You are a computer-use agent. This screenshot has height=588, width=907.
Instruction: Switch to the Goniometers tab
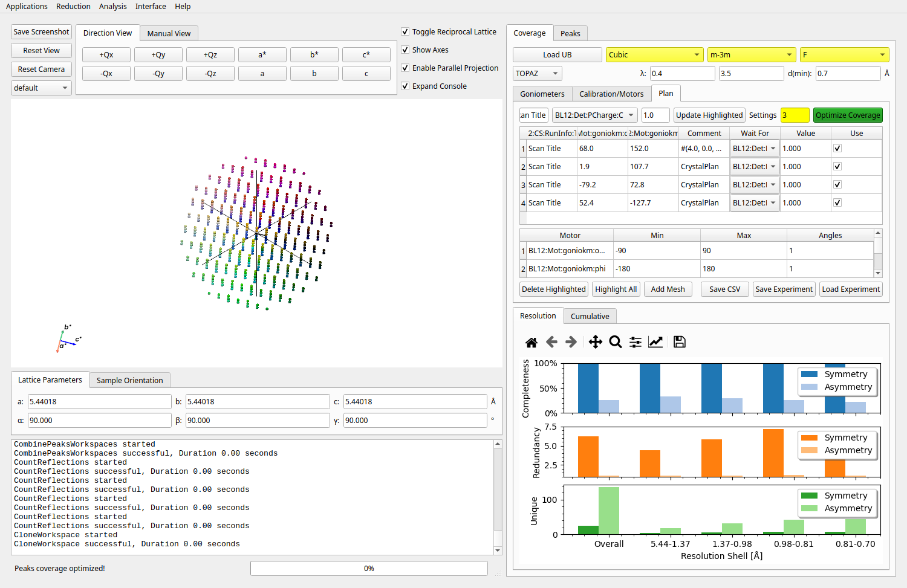point(542,94)
